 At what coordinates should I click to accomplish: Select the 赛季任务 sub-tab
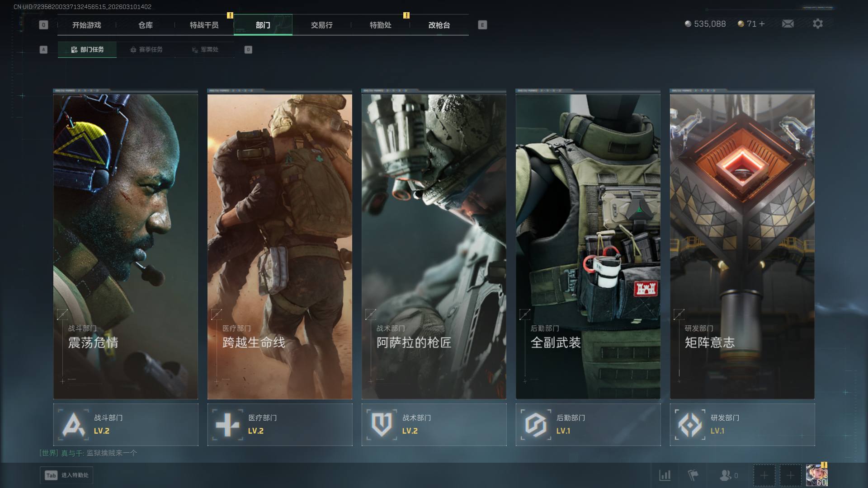pos(146,50)
